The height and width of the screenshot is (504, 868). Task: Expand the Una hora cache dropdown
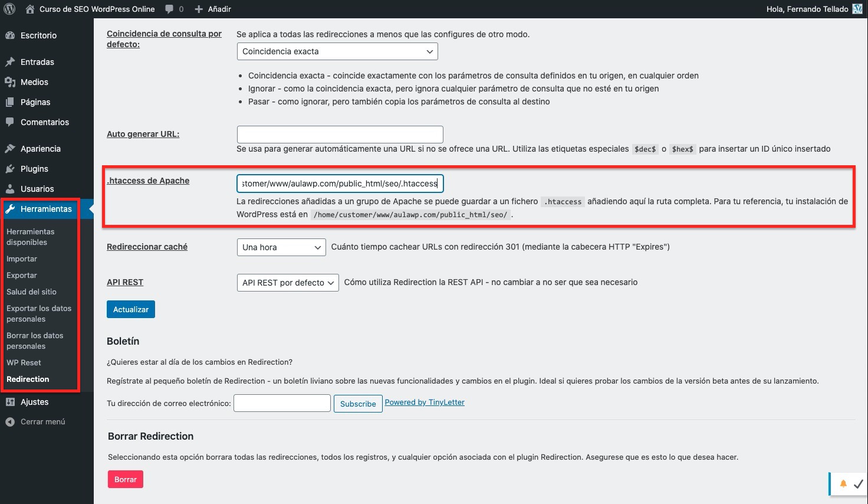(x=281, y=247)
